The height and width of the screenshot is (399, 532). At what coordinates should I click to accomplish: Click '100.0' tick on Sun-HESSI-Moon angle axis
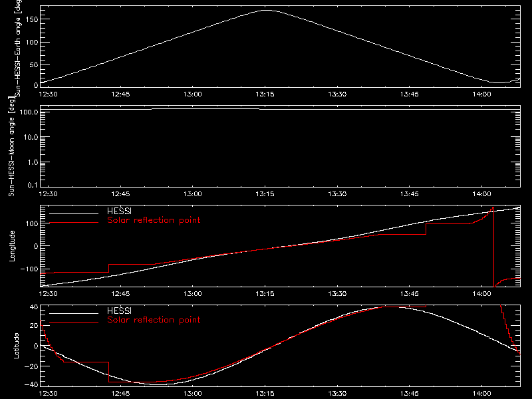(29, 112)
